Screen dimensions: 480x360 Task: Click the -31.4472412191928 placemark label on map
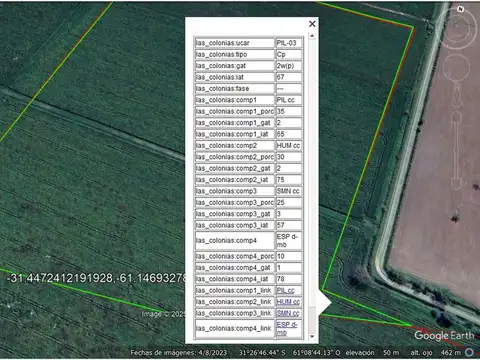coord(96,278)
